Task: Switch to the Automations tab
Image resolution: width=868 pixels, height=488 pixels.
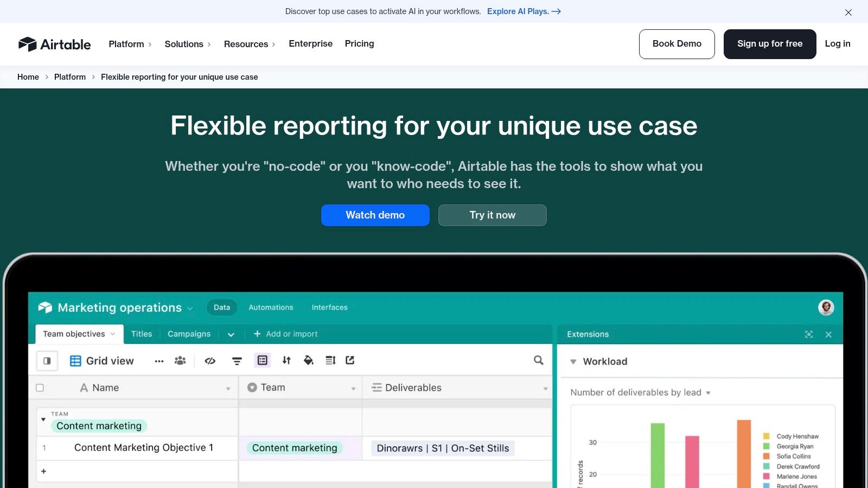Action: point(271,307)
